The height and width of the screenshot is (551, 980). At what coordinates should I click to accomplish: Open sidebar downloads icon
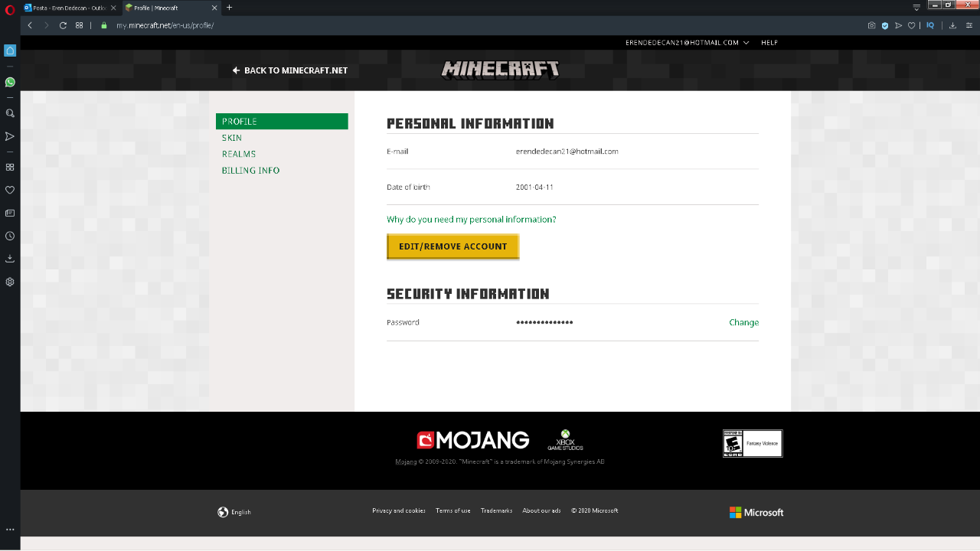(10, 259)
